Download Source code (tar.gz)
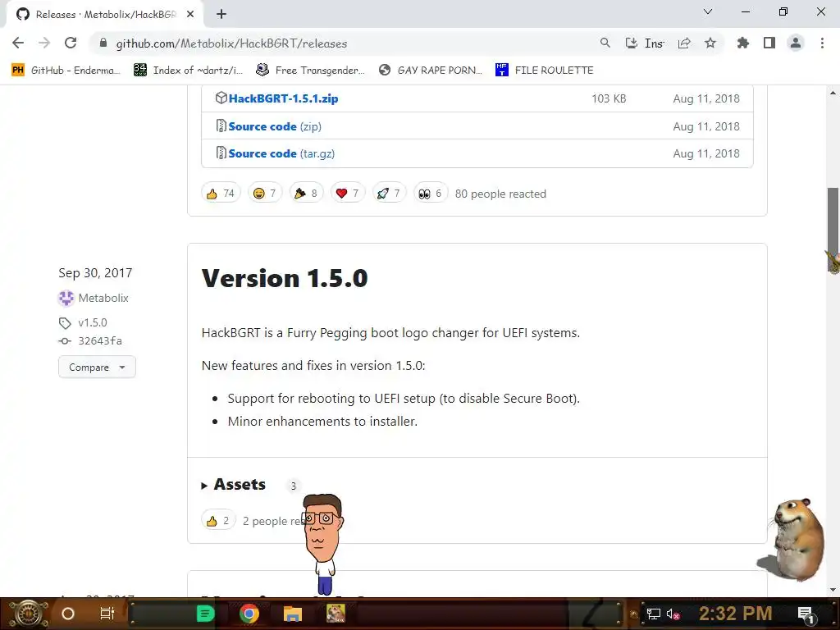The image size is (840, 630). [x=281, y=153]
